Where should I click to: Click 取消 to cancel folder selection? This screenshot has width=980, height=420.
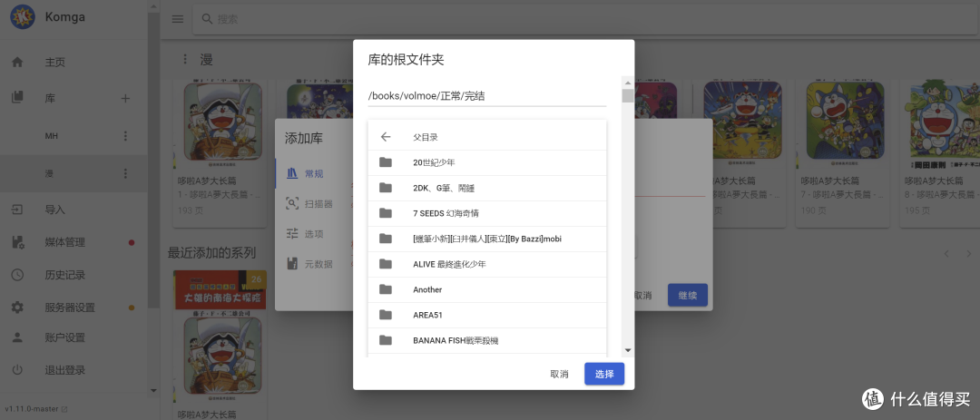point(559,374)
